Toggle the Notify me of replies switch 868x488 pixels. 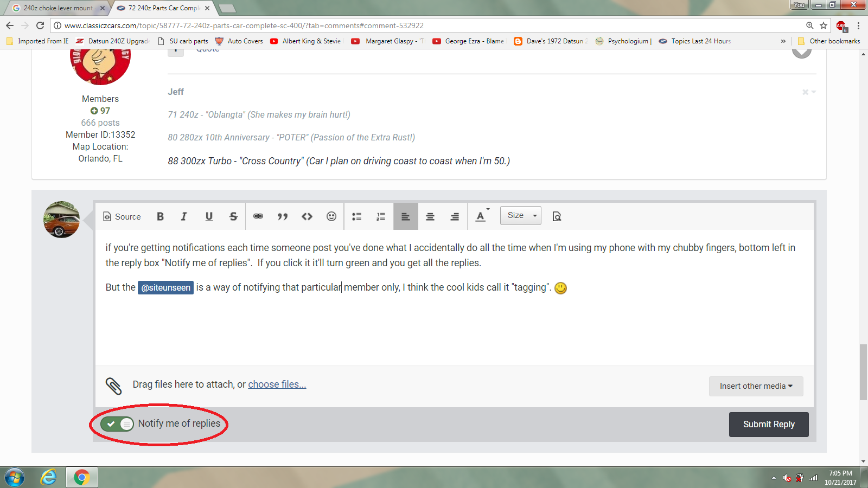pos(117,423)
